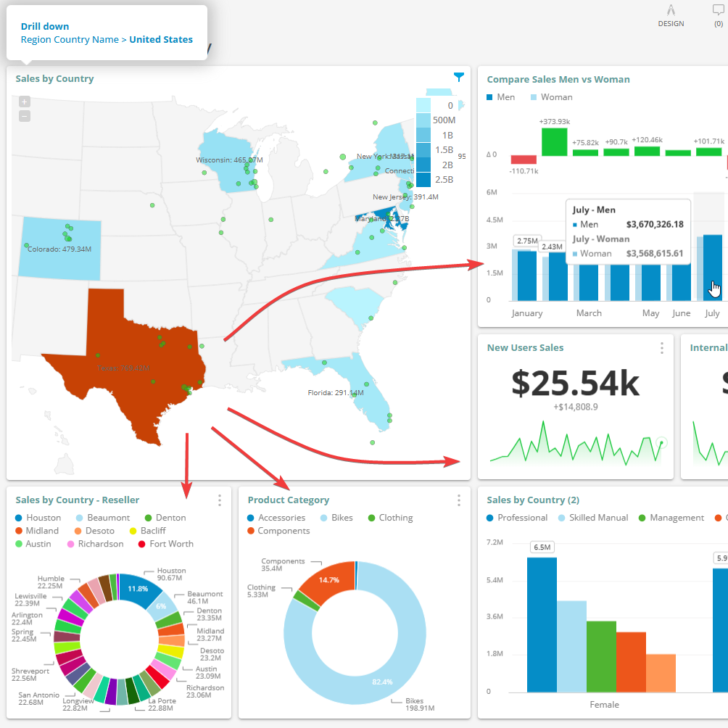728x728 pixels.
Task: Open the Design mode pencil icon
Action: [x=671, y=11]
